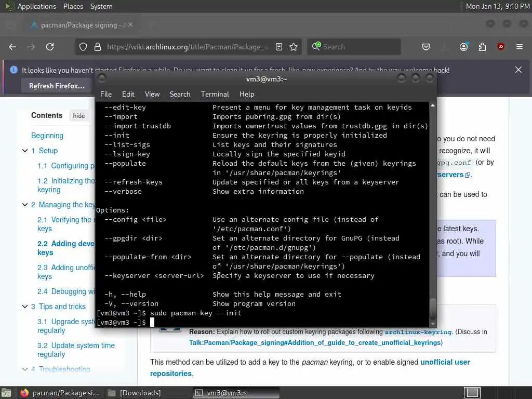Viewport: 532px width, 399px height.
Task: Open the extensions puzzle icon
Action: click(482, 47)
